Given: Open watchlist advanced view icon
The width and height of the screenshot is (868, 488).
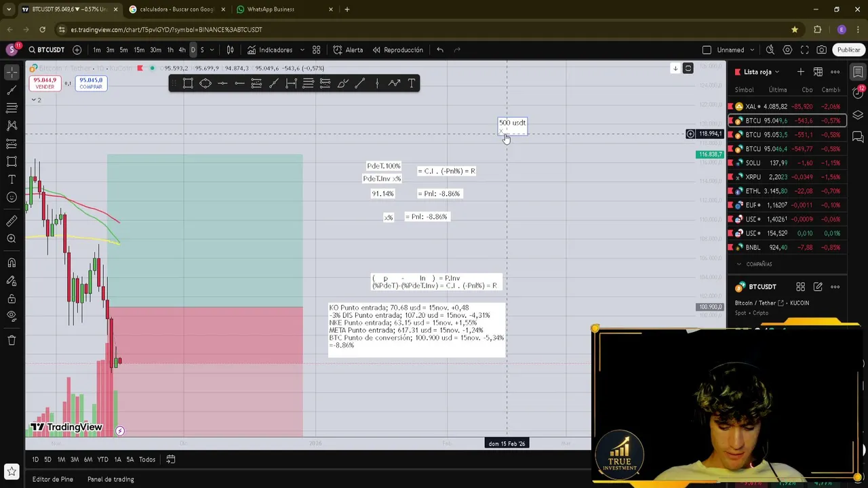Looking at the screenshot, I should point(818,72).
